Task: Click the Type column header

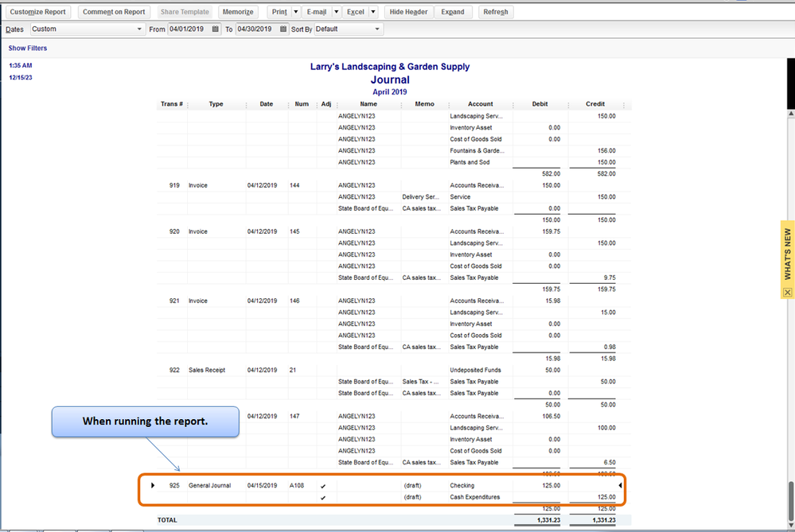Action: tap(216, 104)
